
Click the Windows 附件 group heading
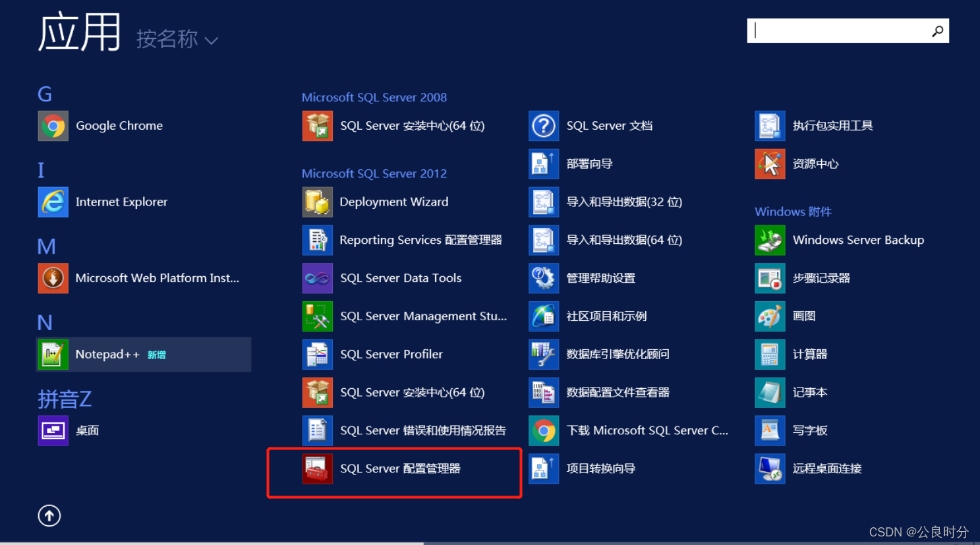click(x=793, y=212)
